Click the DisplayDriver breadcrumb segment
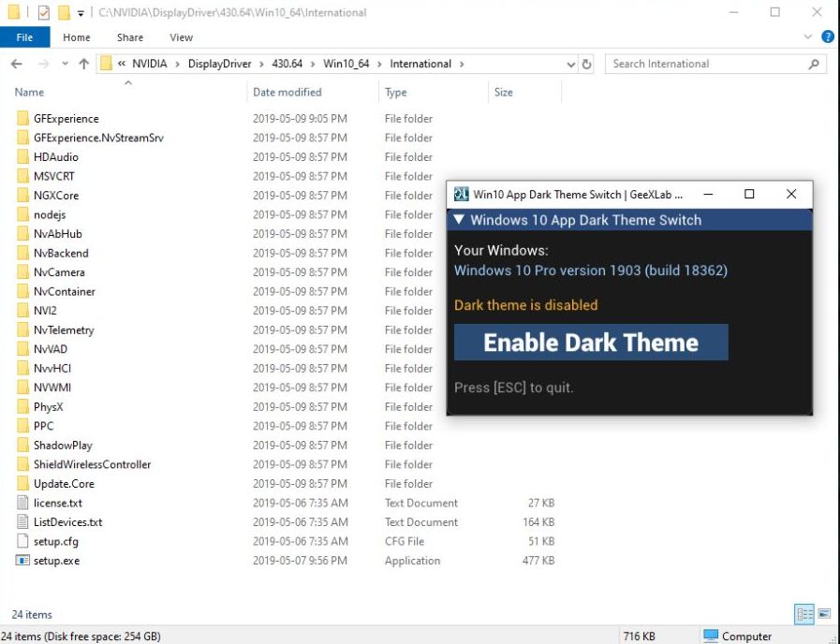The width and height of the screenshot is (840, 644). (x=220, y=64)
